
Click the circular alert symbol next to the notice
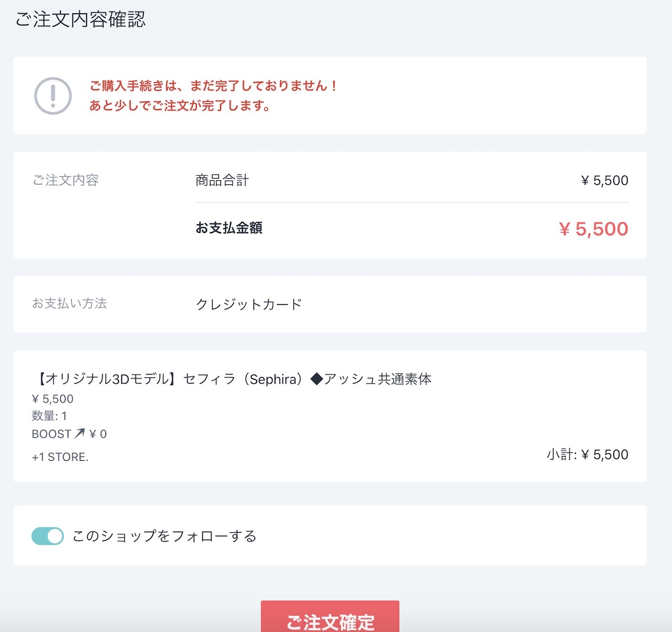[x=52, y=95]
